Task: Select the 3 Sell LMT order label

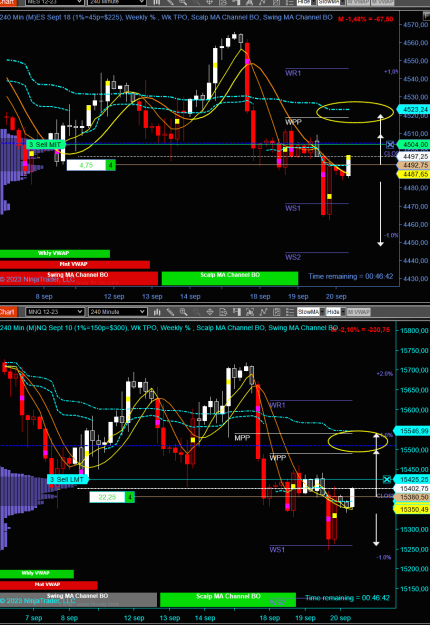Action: pyautogui.click(x=68, y=480)
